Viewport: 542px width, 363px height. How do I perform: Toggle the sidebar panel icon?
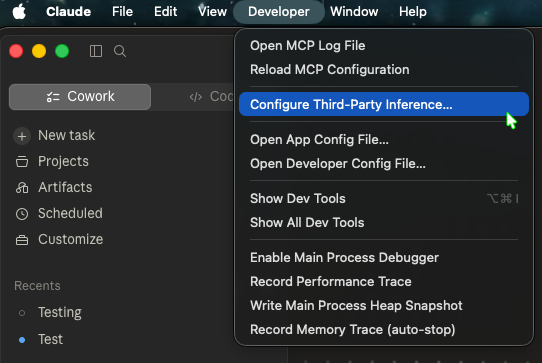coord(96,51)
